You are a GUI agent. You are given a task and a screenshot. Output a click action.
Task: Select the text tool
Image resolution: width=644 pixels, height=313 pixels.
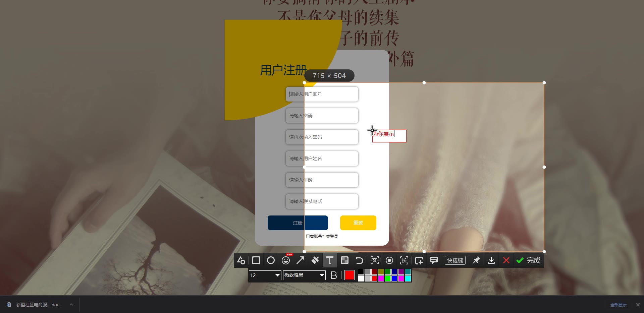click(x=330, y=260)
